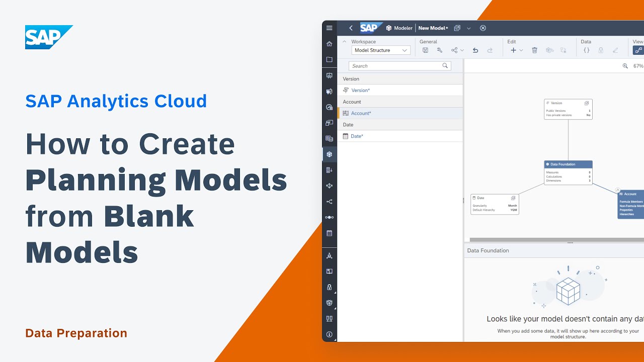
Task: Open Modeler cube icon in sidebar
Action: pos(330,154)
